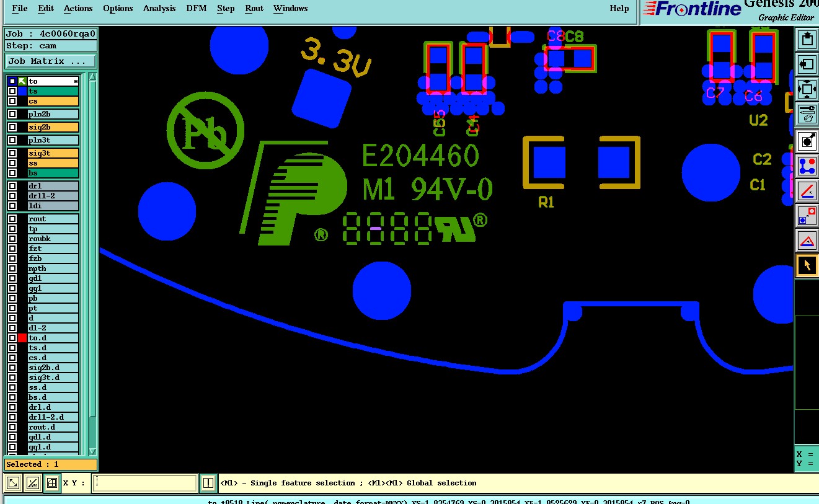The image size is (819, 504).
Task: Toggle display checkbox for layer 'pln3t'
Action: 12,140
